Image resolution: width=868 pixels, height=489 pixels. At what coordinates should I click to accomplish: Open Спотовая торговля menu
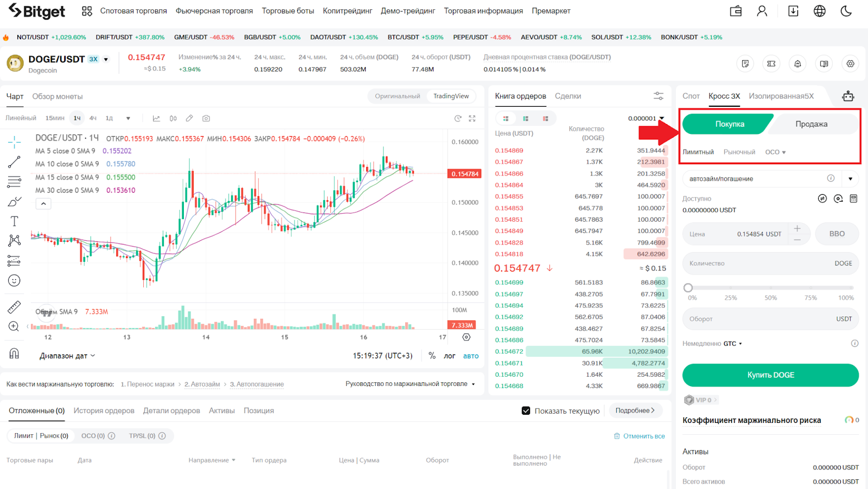tap(133, 11)
